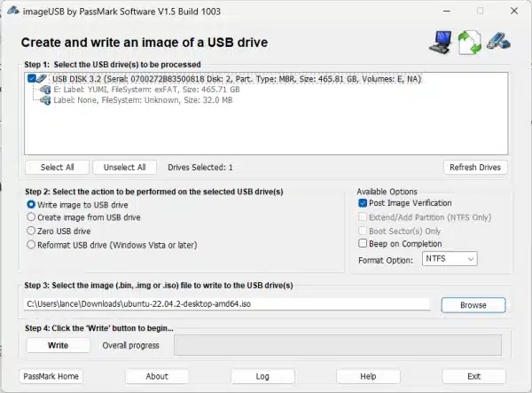
Task: Select E: Label YUMI exFAT volume entry
Action: [x=146, y=90]
